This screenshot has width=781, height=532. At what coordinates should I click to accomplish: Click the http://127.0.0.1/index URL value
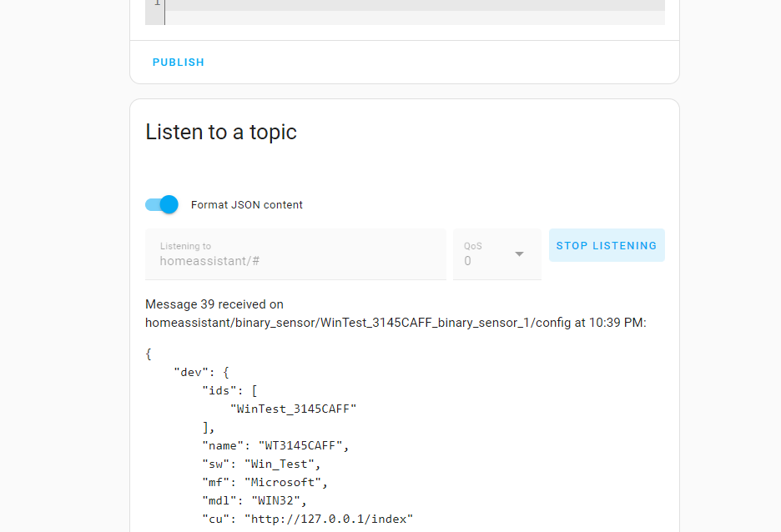(x=329, y=519)
